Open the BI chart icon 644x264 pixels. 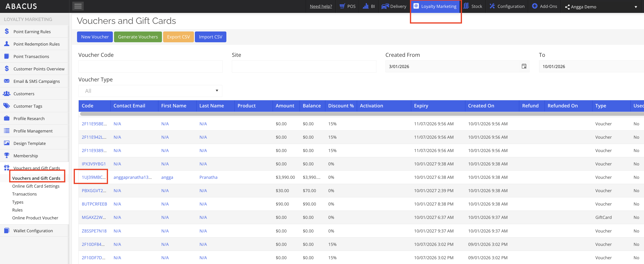(365, 6)
